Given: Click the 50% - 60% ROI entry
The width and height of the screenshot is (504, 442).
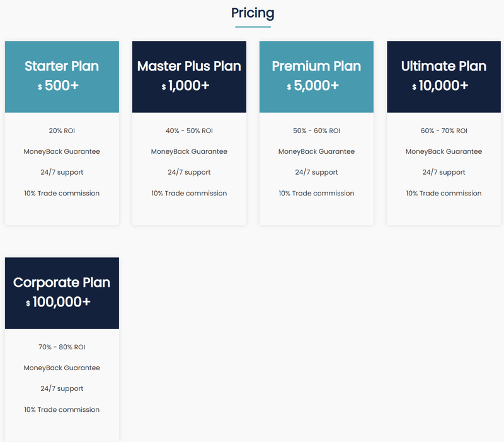Looking at the screenshot, I should point(316,131).
